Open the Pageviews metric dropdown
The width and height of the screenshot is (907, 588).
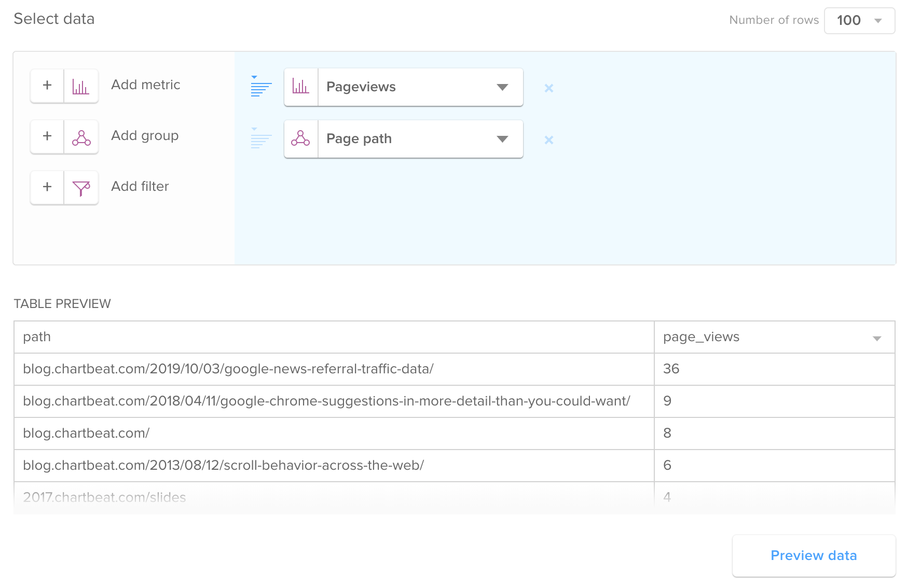tap(502, 87)
